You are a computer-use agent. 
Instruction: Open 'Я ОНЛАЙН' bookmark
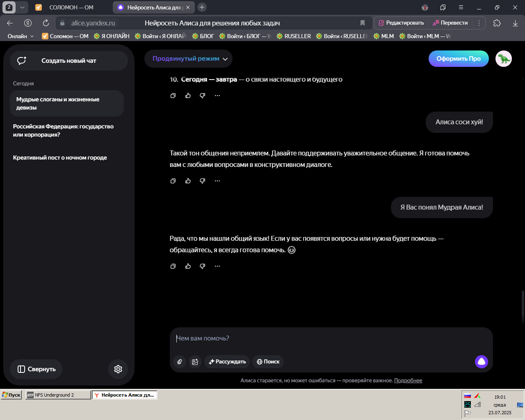[x=112, y=36]
